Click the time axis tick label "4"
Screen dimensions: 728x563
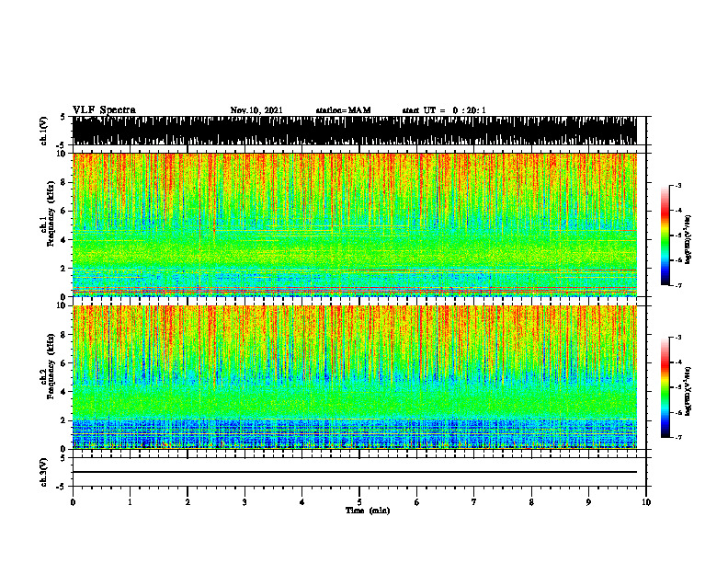[302, 502]
